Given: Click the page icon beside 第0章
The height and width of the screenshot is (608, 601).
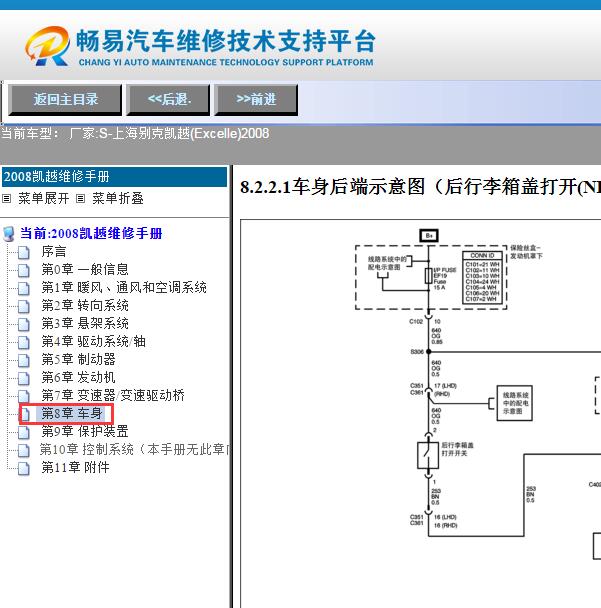Looking at the screenshot, I should pos(24,270).
